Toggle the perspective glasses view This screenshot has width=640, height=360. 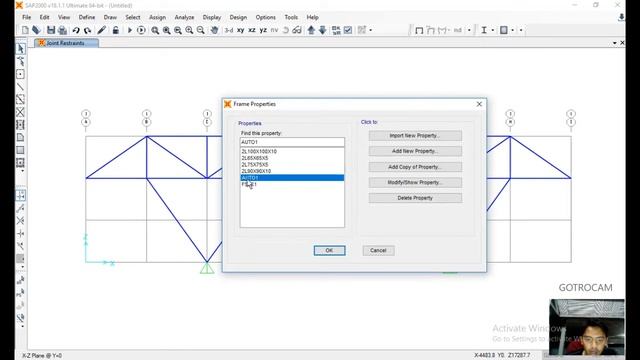click(297, 30)
